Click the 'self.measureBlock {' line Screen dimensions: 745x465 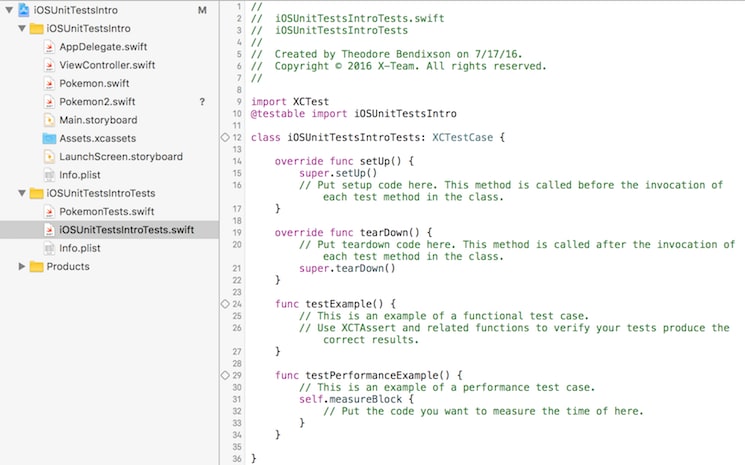coord(356,399)
